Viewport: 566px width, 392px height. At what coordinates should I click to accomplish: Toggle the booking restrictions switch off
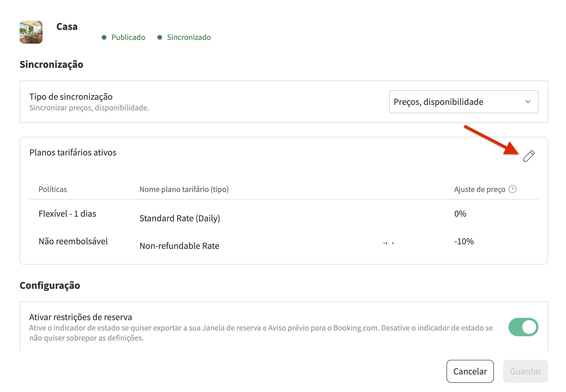tap(523, 327)
